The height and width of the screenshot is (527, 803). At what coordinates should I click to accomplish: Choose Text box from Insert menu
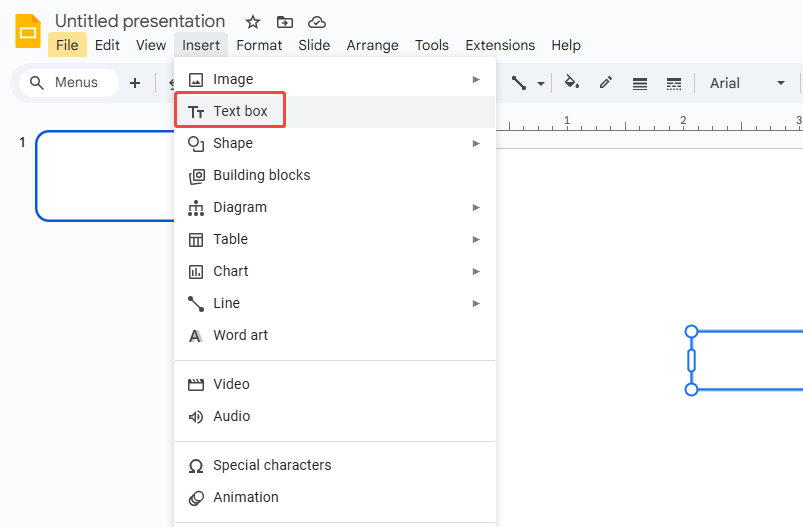240,111
